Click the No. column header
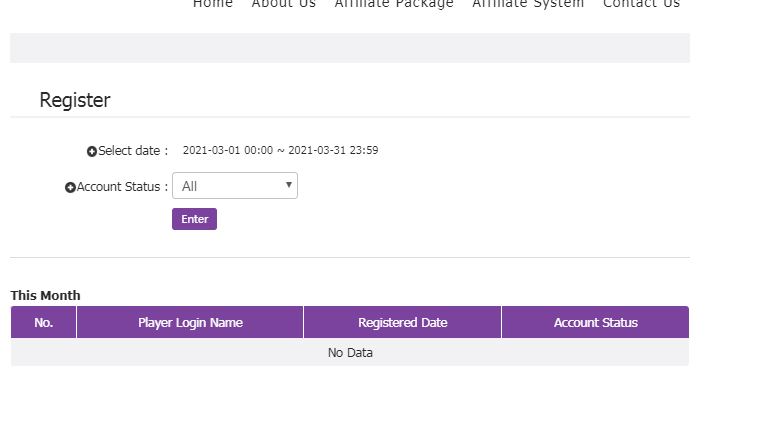The height and width of the screenshot is (447, 760). (x=43, y=322)
